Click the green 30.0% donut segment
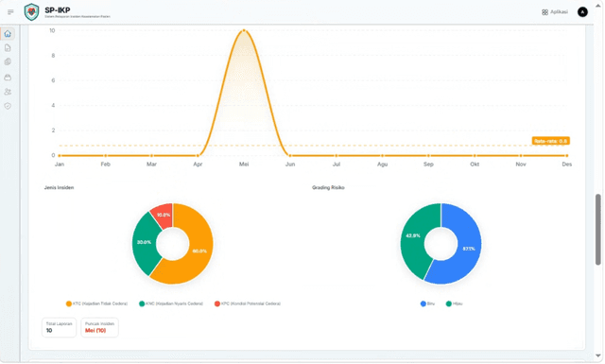The height and width of the screenshot is (364, 605). 145,243
